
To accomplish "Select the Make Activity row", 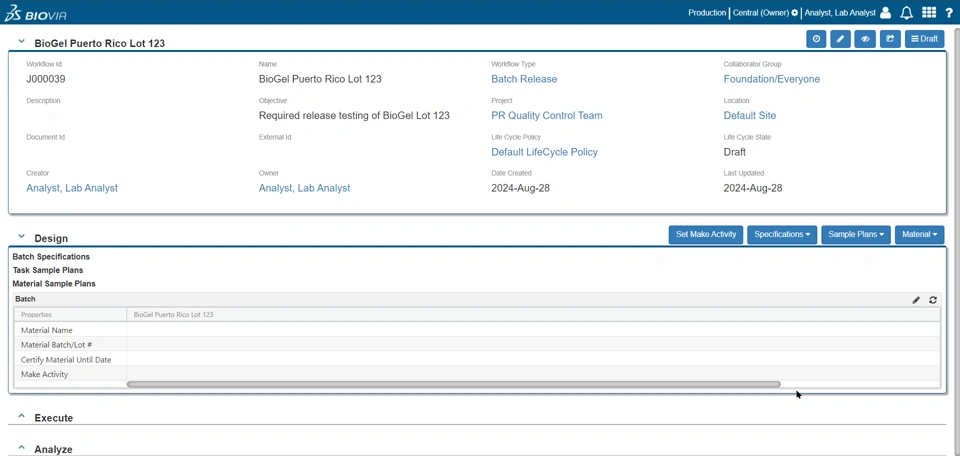I will (x=478, y=374).
